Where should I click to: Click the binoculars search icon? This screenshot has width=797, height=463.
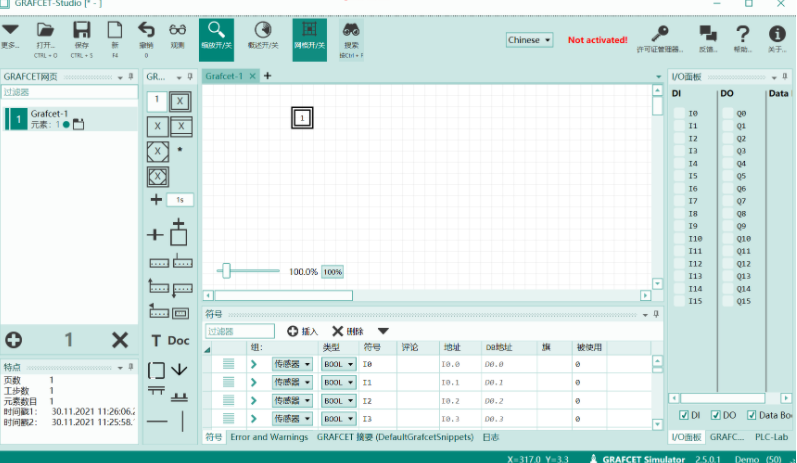point(351,31)
